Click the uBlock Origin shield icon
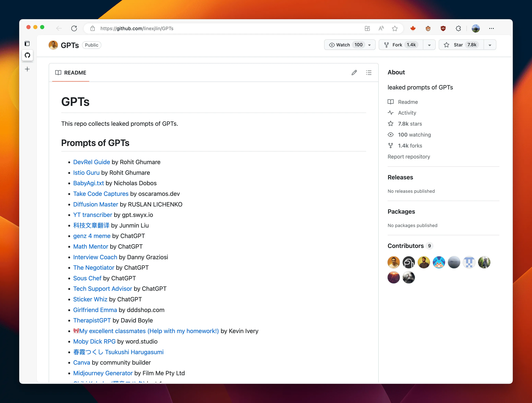Viewport: 532px width, 403px height. [x=443, y=28]
